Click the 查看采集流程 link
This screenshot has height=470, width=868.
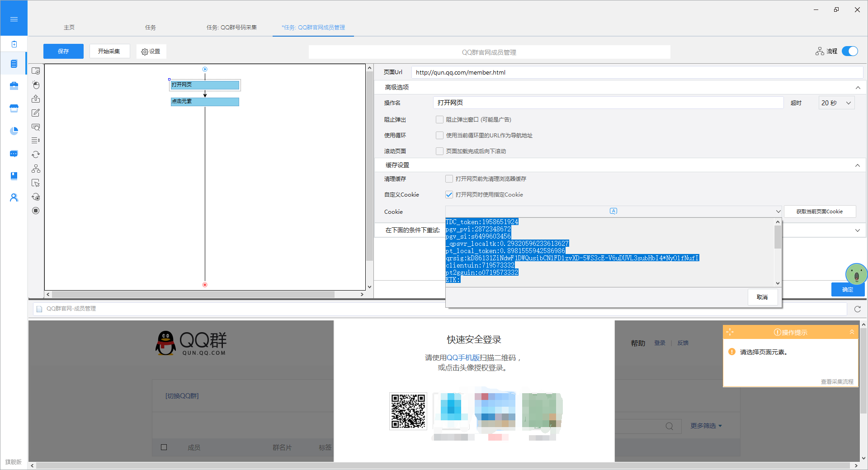click(x=837, y=382)
